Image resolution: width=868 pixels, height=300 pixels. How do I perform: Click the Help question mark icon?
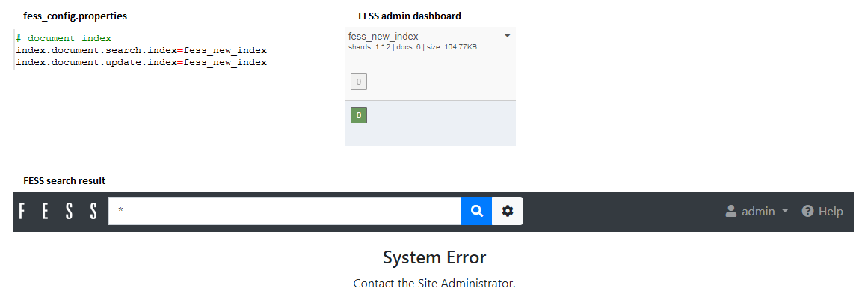(x=807, y=211)
